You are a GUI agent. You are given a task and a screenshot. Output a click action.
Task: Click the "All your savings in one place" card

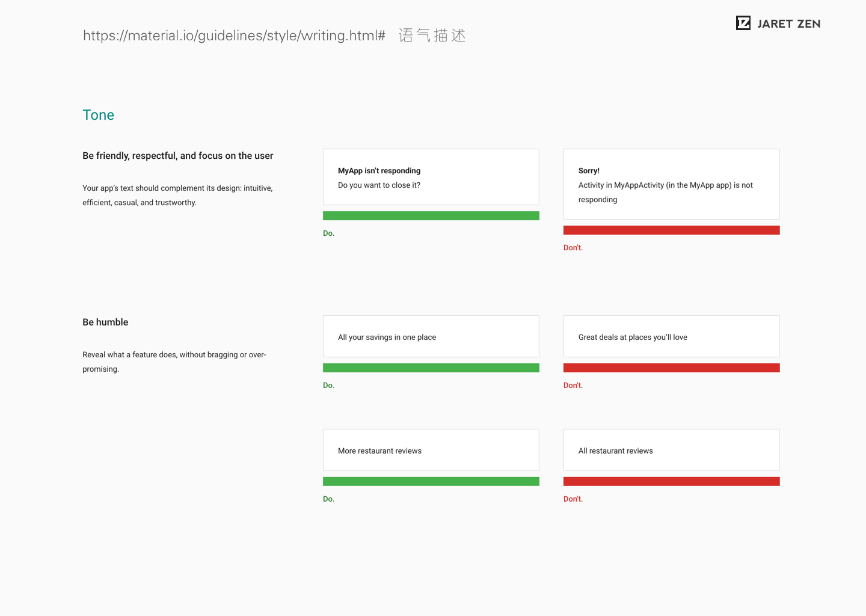click(431, 337)
